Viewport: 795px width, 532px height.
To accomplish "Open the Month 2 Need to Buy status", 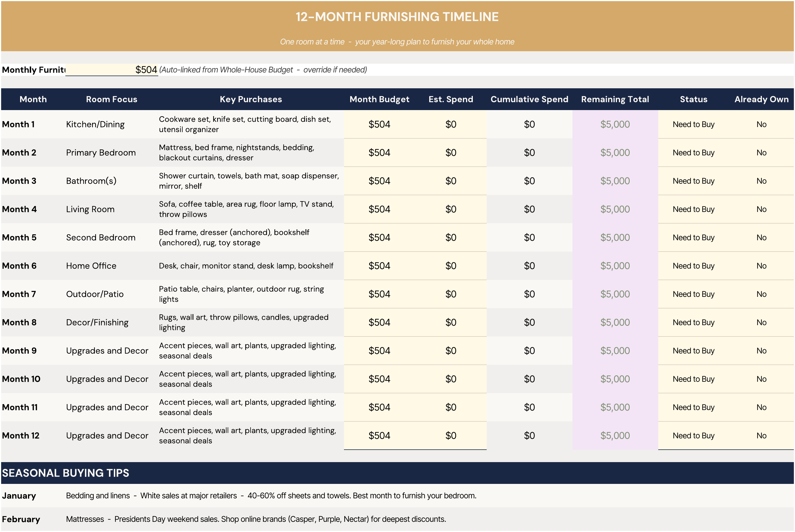I will [x=694, y=152].
